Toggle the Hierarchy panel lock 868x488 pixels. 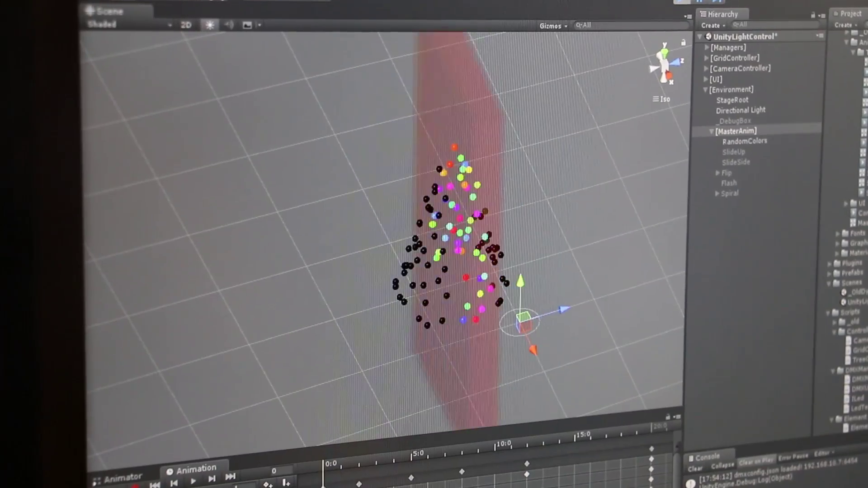point(813,15)
